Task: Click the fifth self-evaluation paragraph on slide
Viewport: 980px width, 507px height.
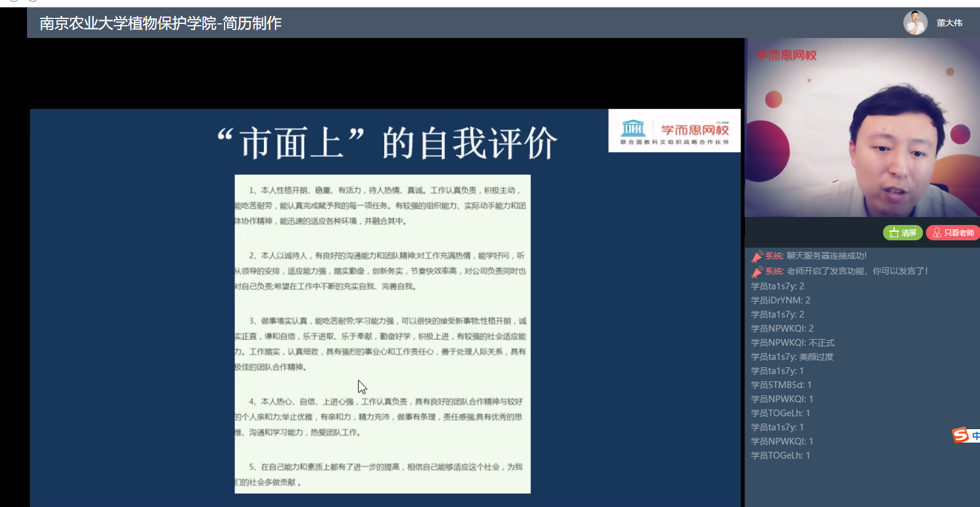Action: [x=381, y=475]
